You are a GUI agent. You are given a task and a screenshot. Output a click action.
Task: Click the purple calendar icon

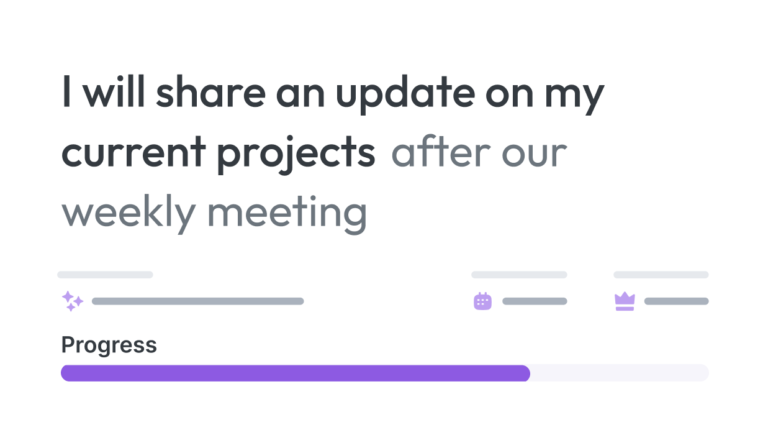coord(482,301)
